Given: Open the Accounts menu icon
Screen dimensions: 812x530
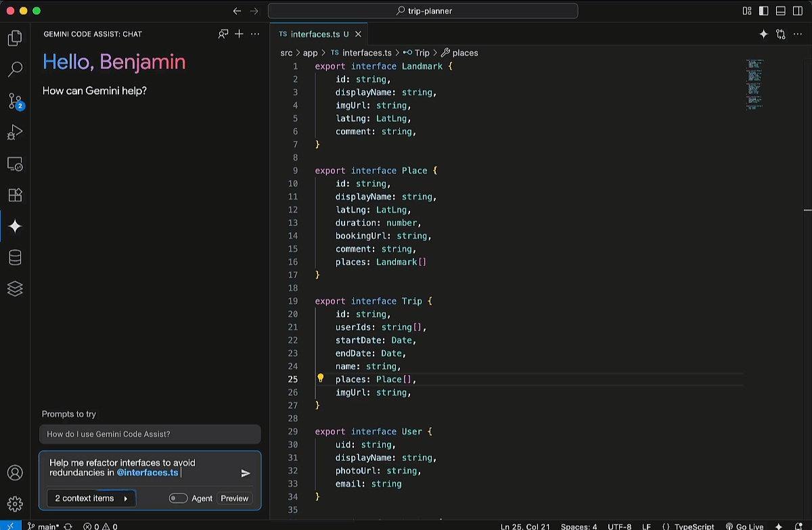Looking at the screenshot, I should pyautogui.click(x=15, y=472).
